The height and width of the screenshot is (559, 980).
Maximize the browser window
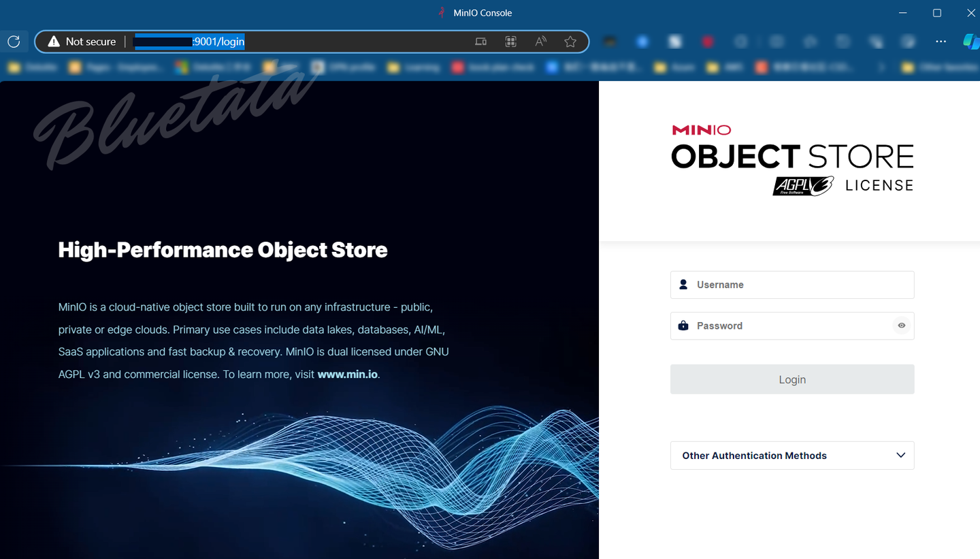(x=937, y=13)
